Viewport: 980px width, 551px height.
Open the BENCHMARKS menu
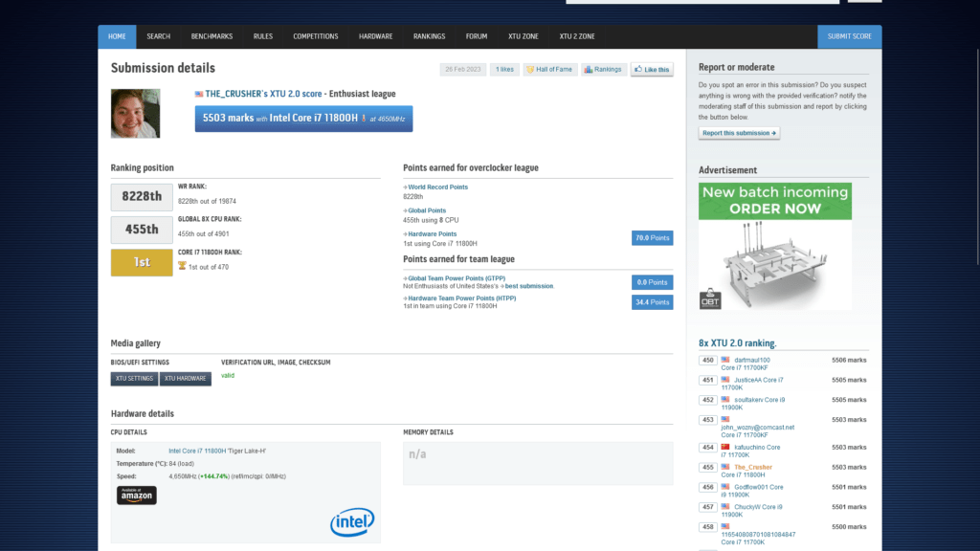[212, 37]
